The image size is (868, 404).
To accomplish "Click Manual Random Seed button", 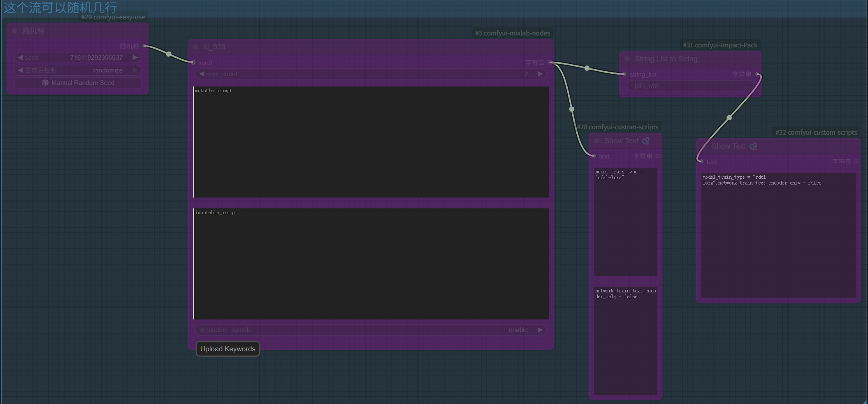I will (78, 83).
